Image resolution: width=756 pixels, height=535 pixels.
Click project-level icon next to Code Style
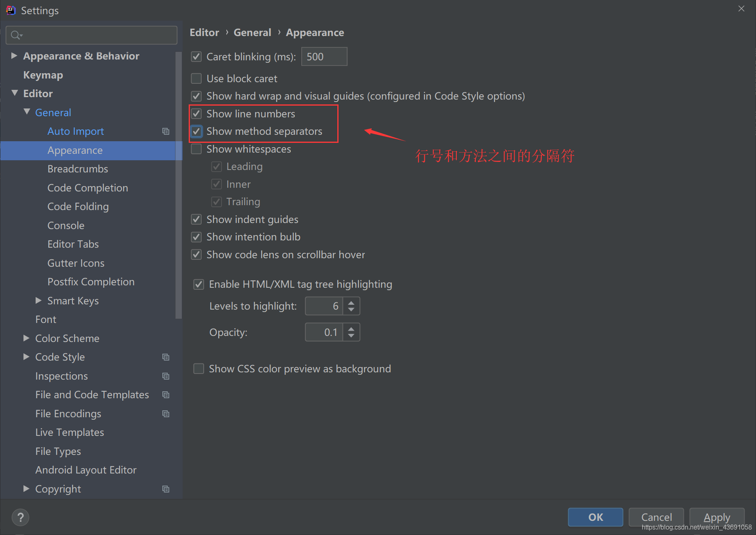166,357
